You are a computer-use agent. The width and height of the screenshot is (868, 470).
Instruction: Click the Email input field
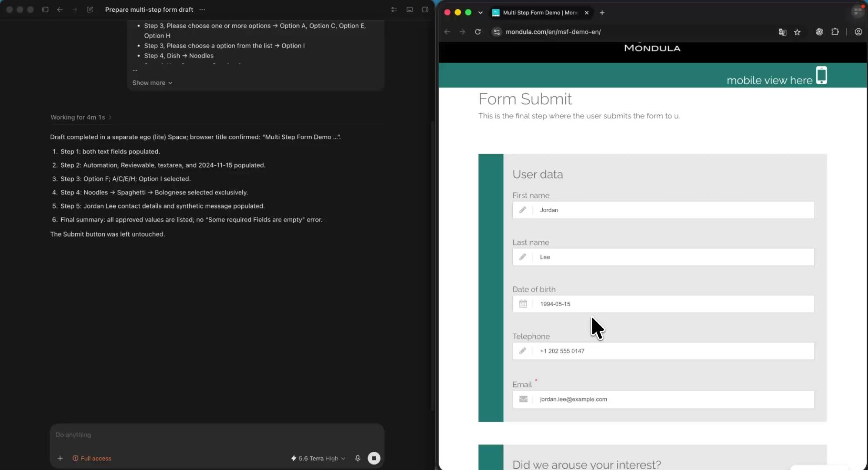pyautogui.click(x=663, y=399)
